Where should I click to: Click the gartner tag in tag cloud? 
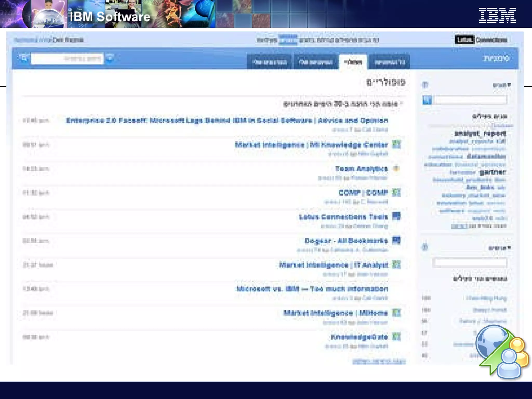click(x=492, y=172)
